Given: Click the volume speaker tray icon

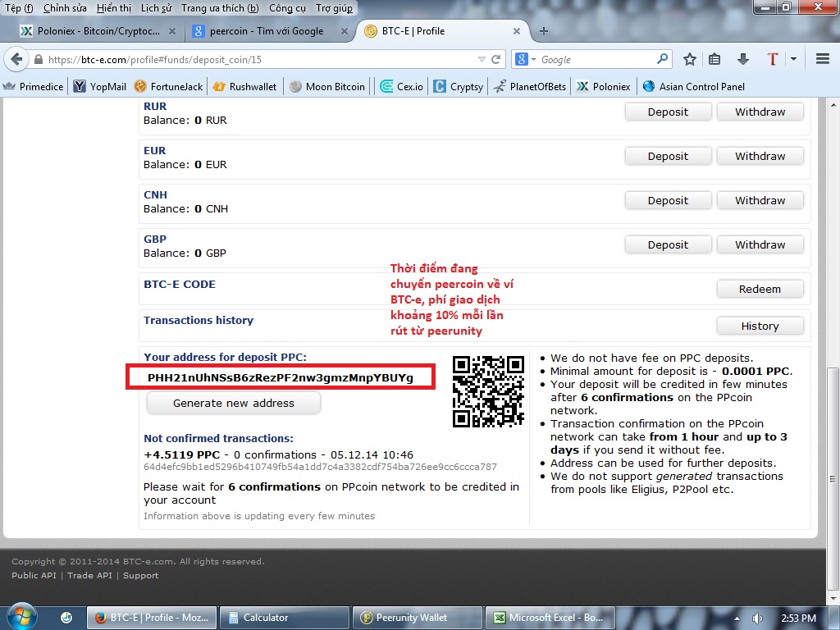Looking at the screenshot, I should point(757,619).
